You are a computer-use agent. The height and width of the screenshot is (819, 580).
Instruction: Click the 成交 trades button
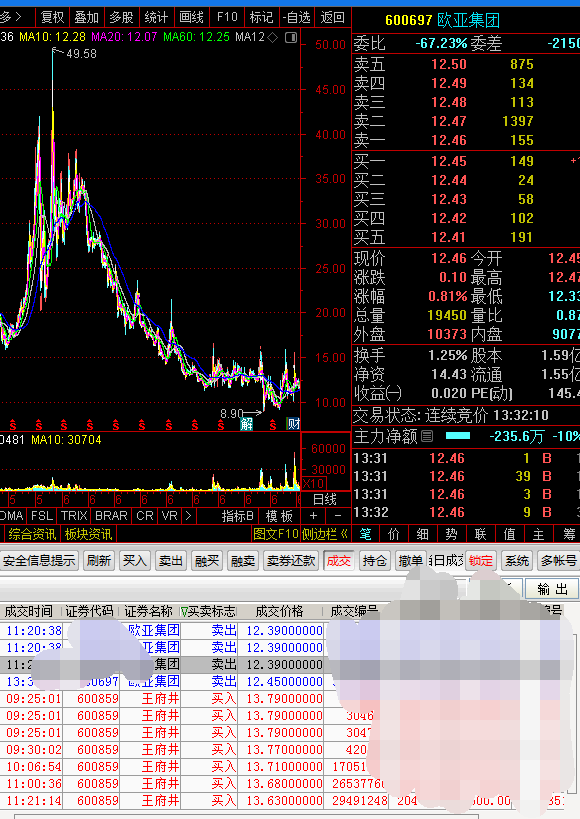tap(339, 561)
